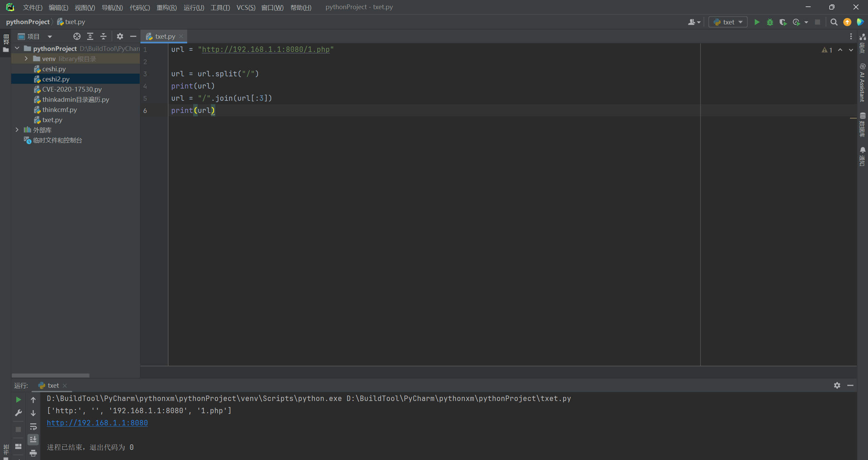This screenshot has width=868, height=460.
Task: Open the 导航(N) menu
Action: tap(112, 7)
